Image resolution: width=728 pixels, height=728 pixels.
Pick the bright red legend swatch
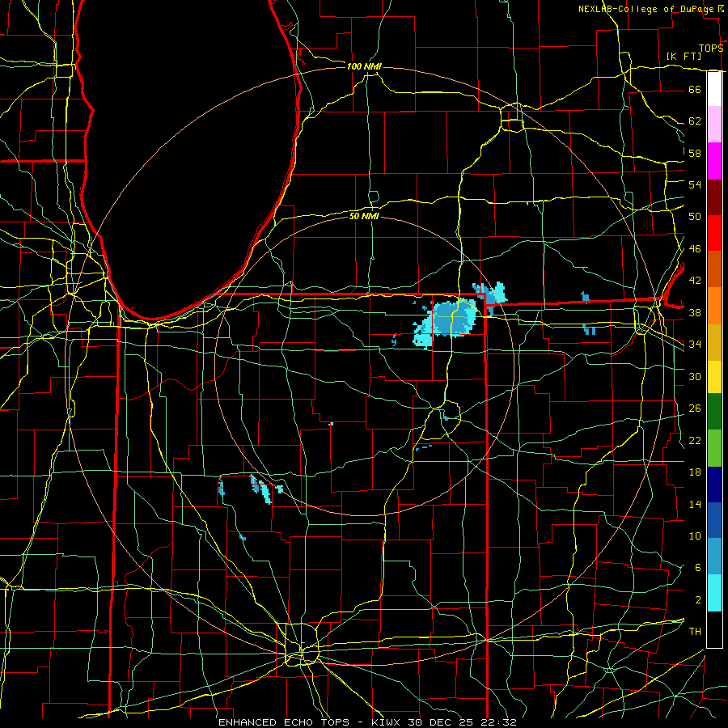tap(714, 233)
